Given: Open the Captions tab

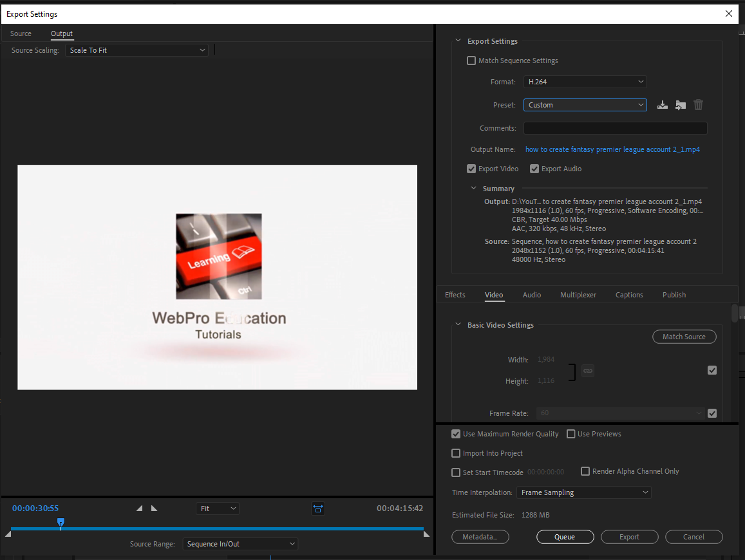Looking at the screenshot, I should click(629, 295).
